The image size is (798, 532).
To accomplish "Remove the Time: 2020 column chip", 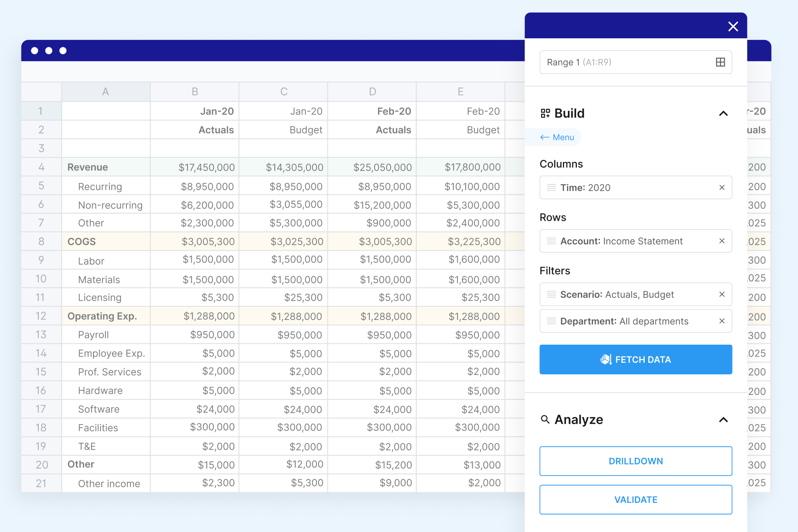I will point(722,188).
